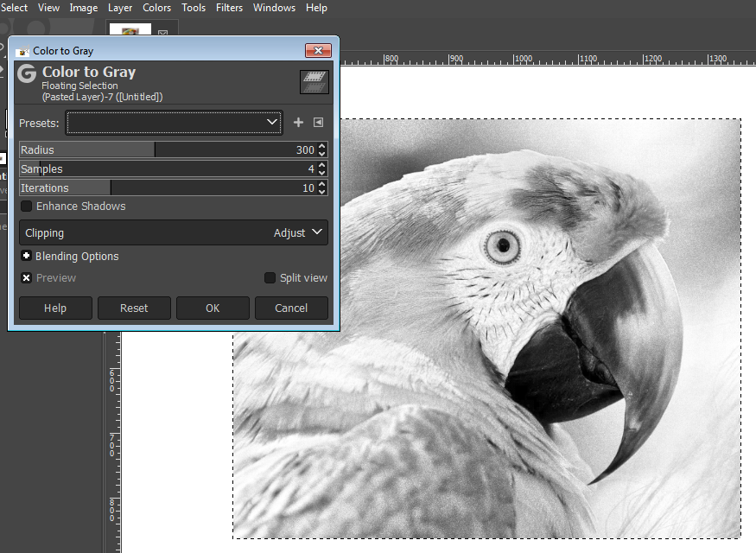
Task: Click the OK button
Action: point(213,308)
